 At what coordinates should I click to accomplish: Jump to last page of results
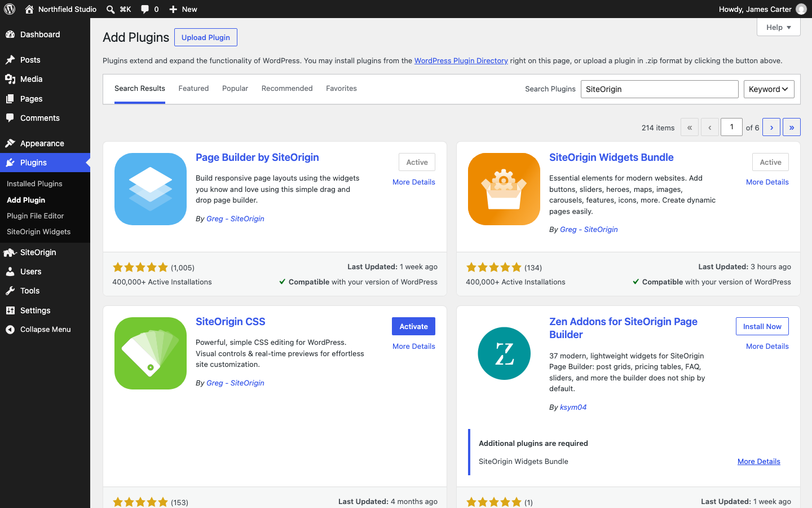792,127
